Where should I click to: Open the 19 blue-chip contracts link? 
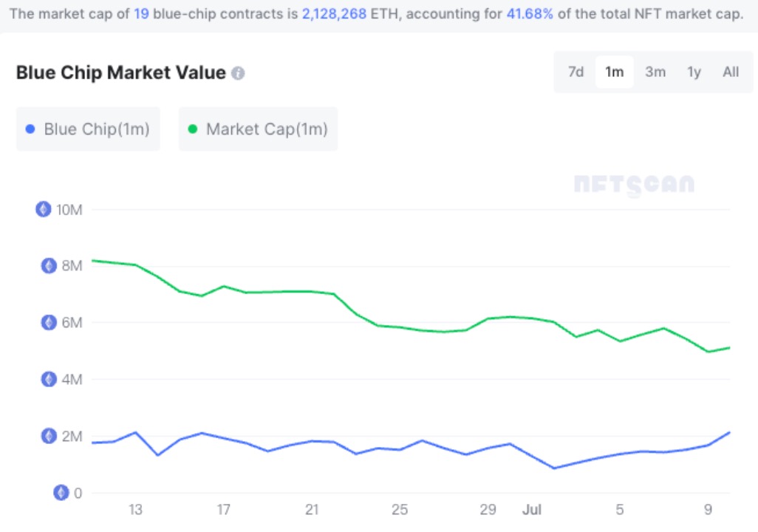141,14
